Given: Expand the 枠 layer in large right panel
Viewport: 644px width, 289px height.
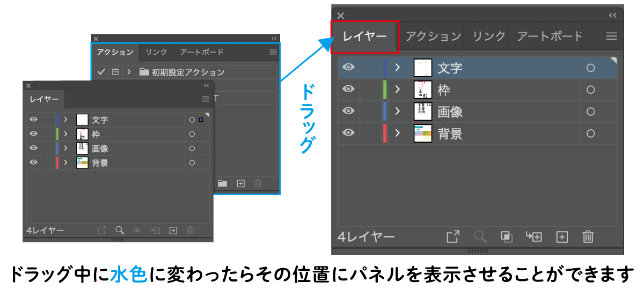Looking at the screenshot, I should click(x=398, y=90).
